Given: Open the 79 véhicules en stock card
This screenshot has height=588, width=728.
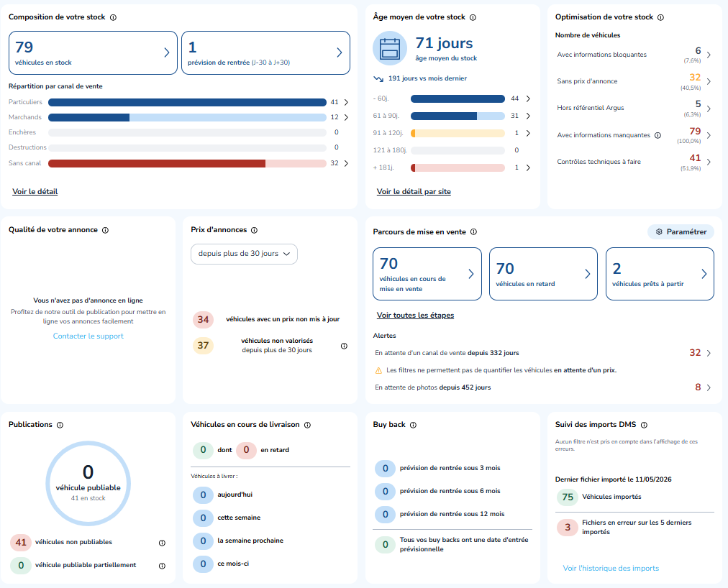Looking at the screenshot, I should [93, 53].
